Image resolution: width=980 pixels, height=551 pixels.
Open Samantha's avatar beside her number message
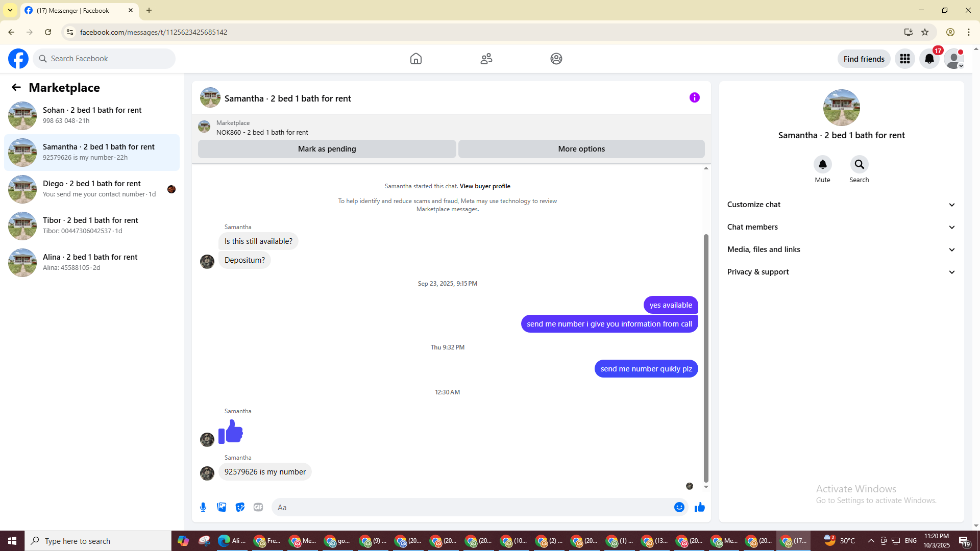point(207,473)
